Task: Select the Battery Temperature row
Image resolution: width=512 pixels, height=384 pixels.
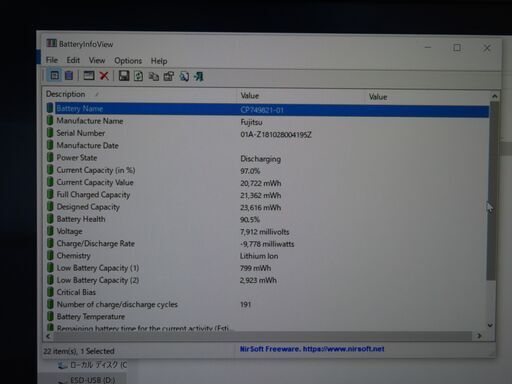Action: click(x=268, y=316)
